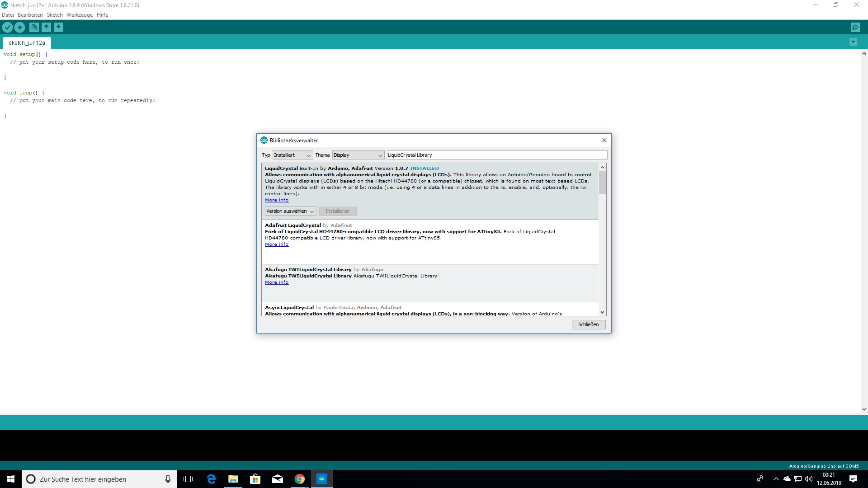Viewport: 868px width, 488px height.
Task: Click the editor scroll-down arrow
Action: (x=864, y=409)
